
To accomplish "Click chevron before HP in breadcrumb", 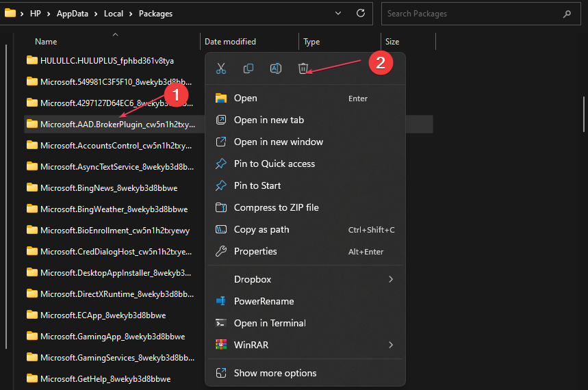I will 22,14.
